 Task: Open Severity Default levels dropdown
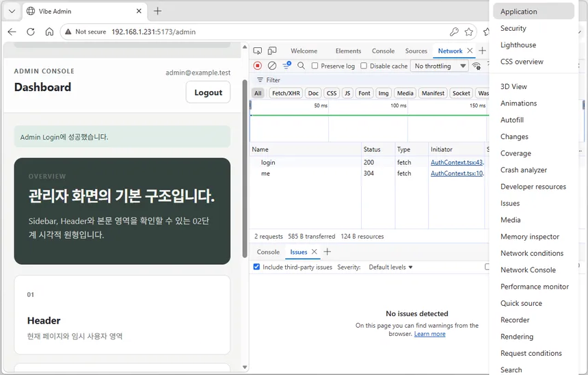coord(390,268)
